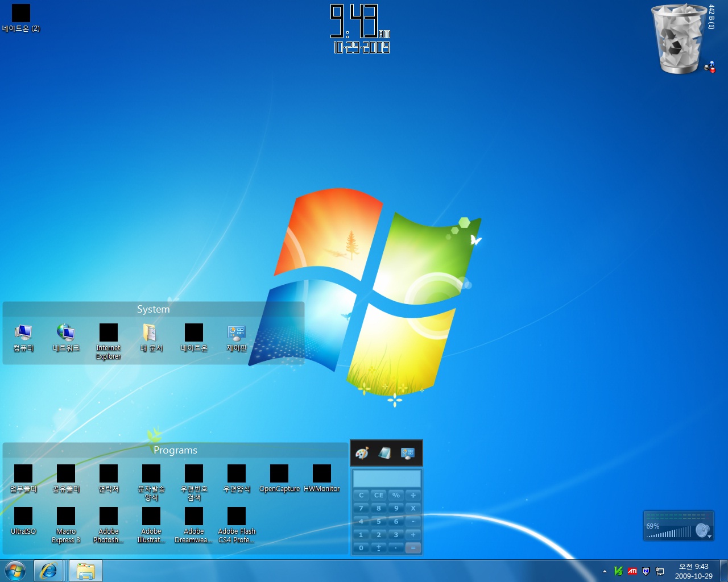Show hidden tray icons arrow
The height and width of the screenshot is (582, 728).
(x=605, y=571)
